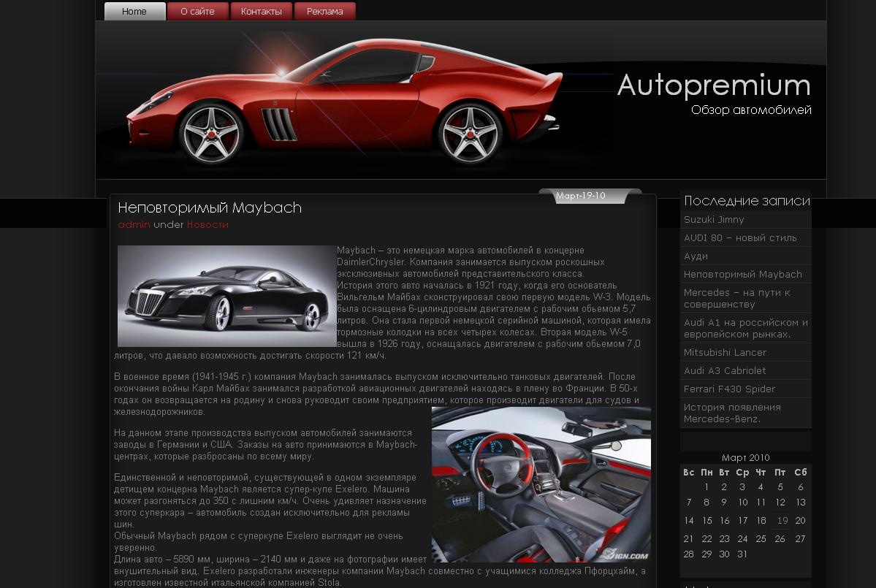
Task: Click the Март-19-10 date label
Action: click(x=580, y=196)
